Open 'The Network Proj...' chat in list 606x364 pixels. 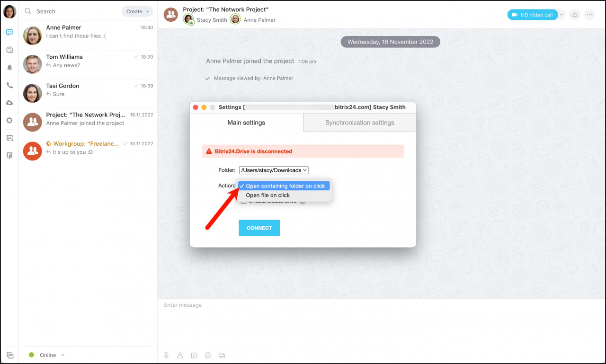(88, 122)
